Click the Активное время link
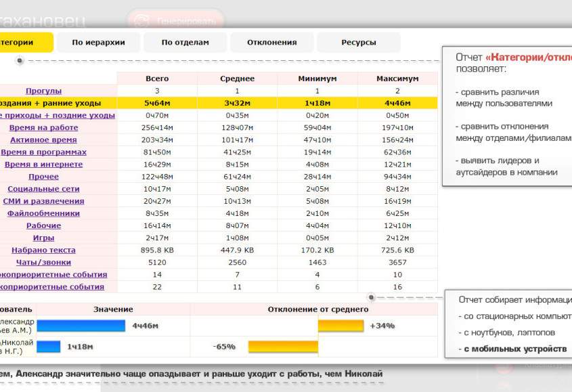572x392 pixels. 43,139
